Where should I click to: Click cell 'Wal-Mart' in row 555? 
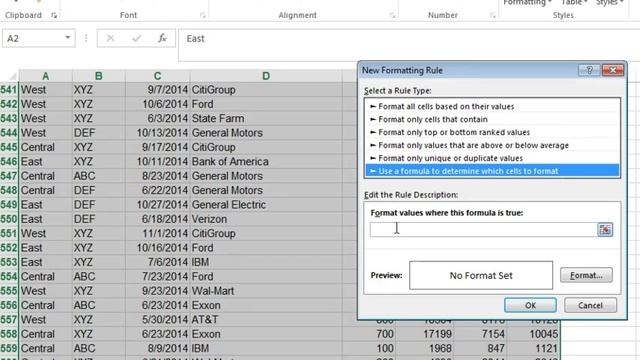(x=266, y=291)
